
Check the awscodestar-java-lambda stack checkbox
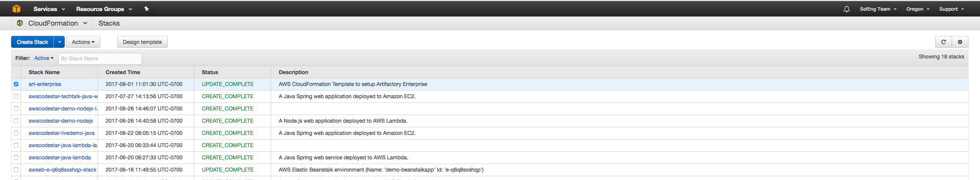16,157
